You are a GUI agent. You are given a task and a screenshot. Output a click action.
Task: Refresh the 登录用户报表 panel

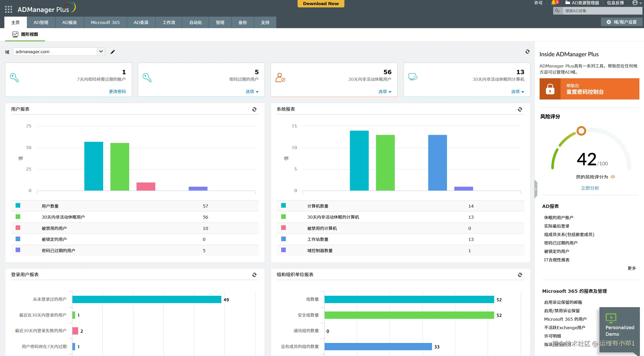(x=254, y=275)
